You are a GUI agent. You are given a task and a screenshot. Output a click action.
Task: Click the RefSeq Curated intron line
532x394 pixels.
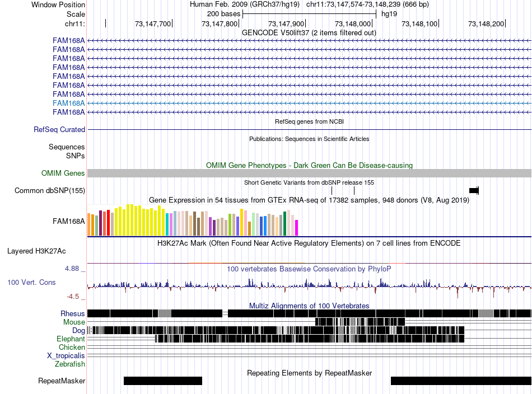tap(309, 129)
